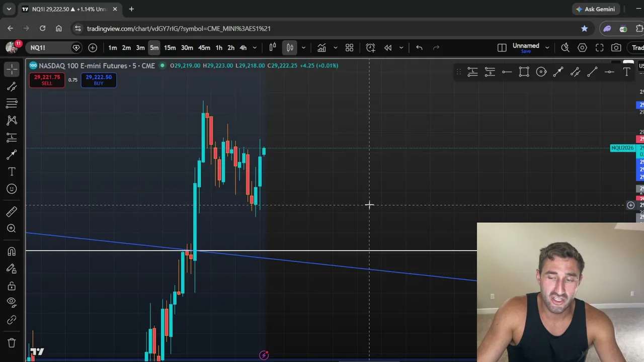Viewport: 644px width, 362px height.
Task: Add a symbol to compare with plus icon
Action: (93, 48)
